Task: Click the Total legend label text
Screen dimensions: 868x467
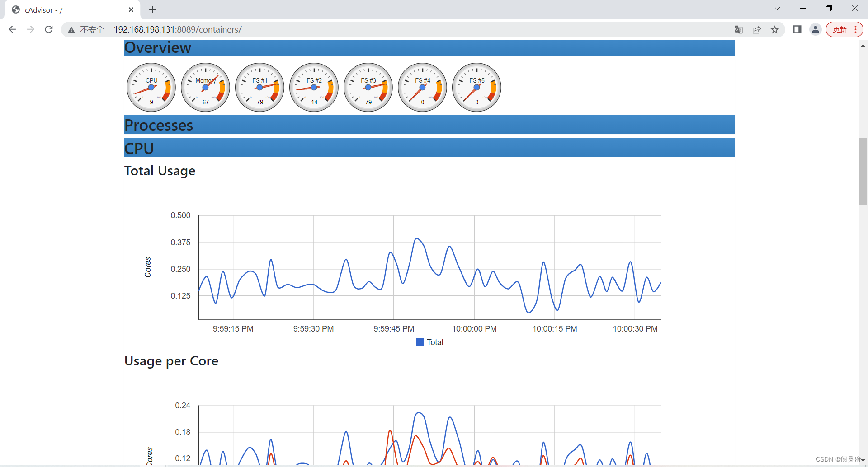Action: click(435, 342)
